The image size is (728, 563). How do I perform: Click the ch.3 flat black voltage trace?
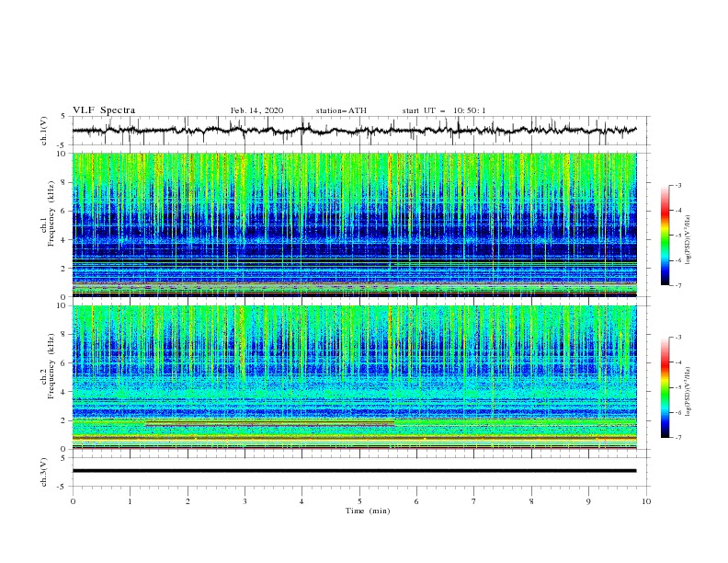(354, 471)
